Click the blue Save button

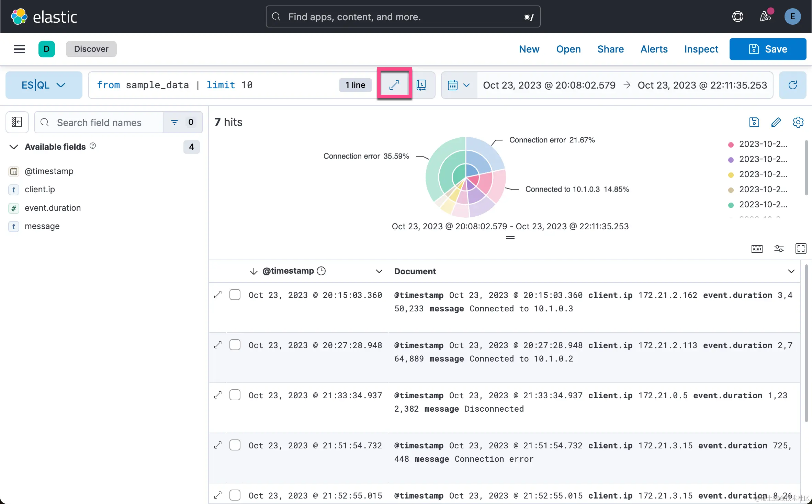(x=768, y=49)
